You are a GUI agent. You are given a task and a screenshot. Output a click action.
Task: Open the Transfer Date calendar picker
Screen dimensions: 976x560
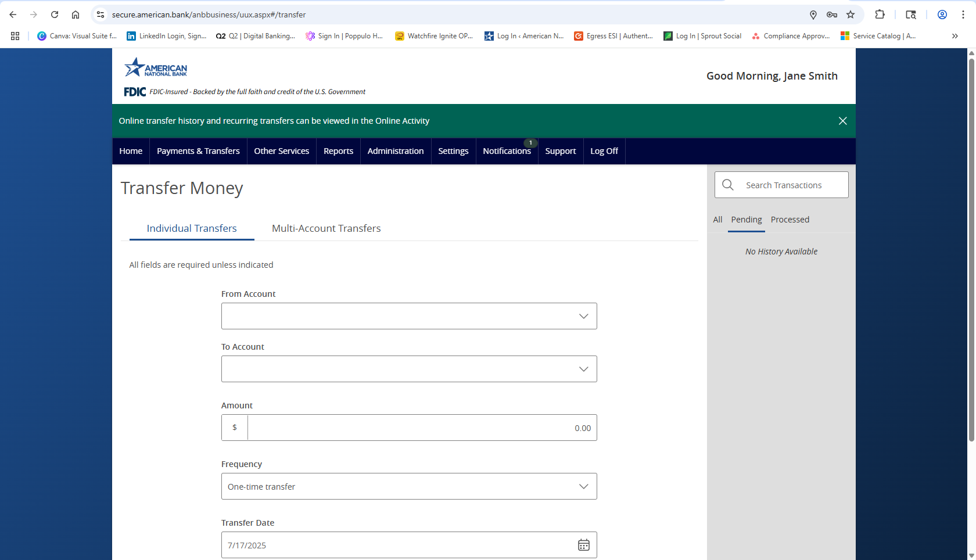click(583, 545)
